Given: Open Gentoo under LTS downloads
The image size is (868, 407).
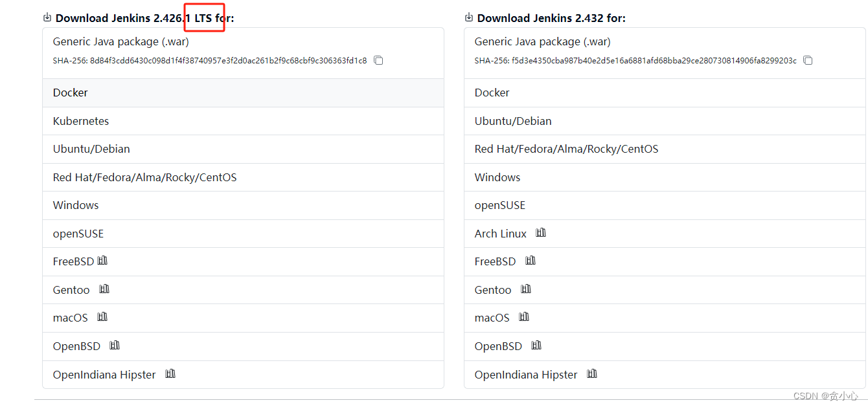Looking at the screenshot, I should coord(243,290).
